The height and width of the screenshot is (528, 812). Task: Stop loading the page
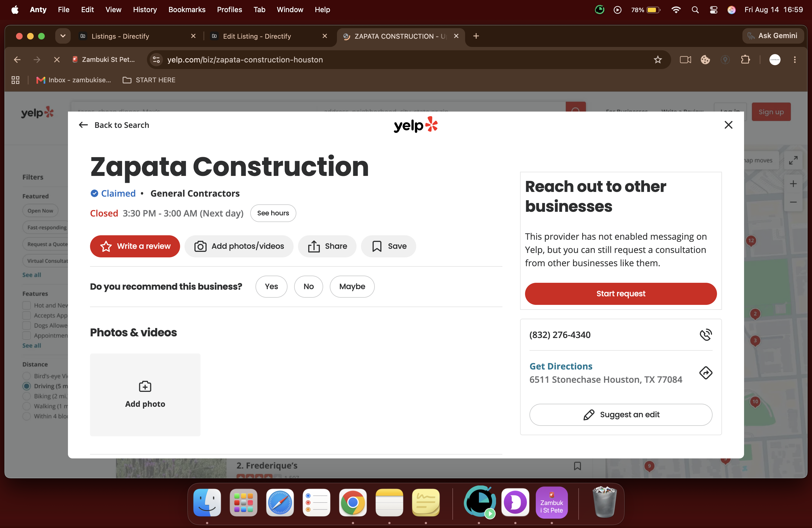click(x=57, y=60)
